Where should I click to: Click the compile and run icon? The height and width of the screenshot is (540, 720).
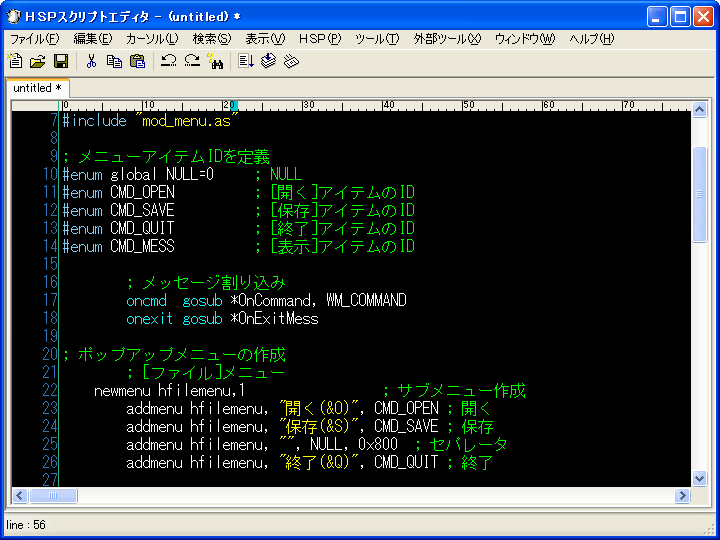tap(246, 61)
